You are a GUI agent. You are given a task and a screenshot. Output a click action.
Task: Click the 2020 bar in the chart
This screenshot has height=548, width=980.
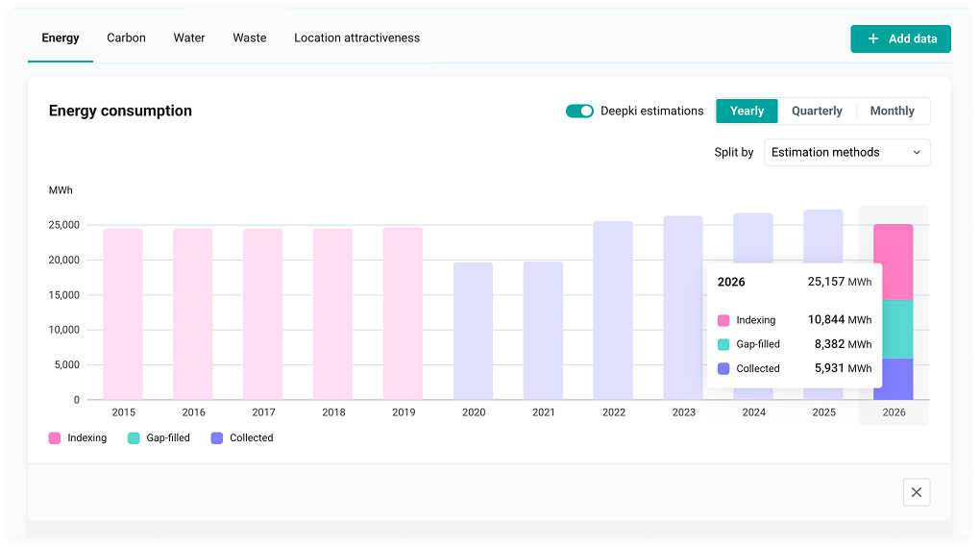pyautogui.click(x=473, y=331)
